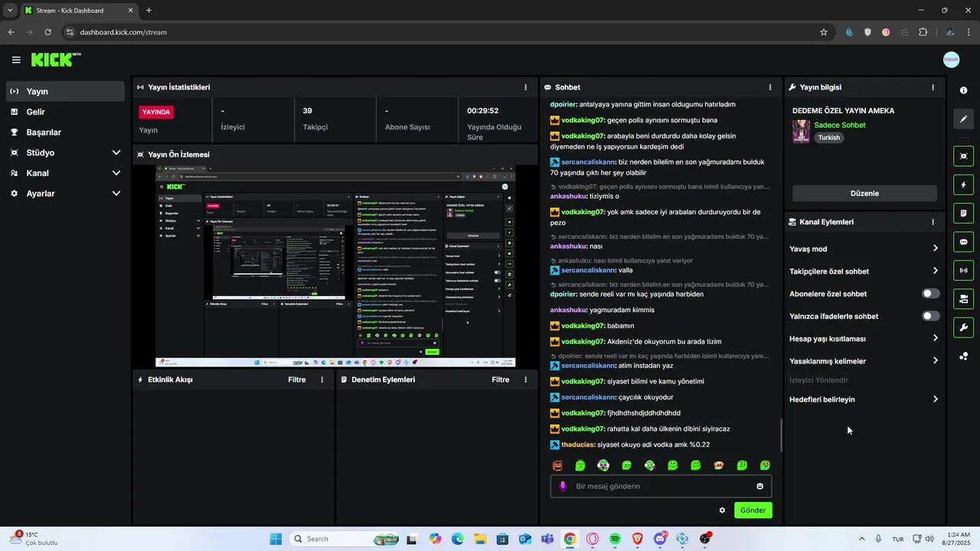Select Yayın in the sidebar
The image size is (980, 551).
point(65,91)
